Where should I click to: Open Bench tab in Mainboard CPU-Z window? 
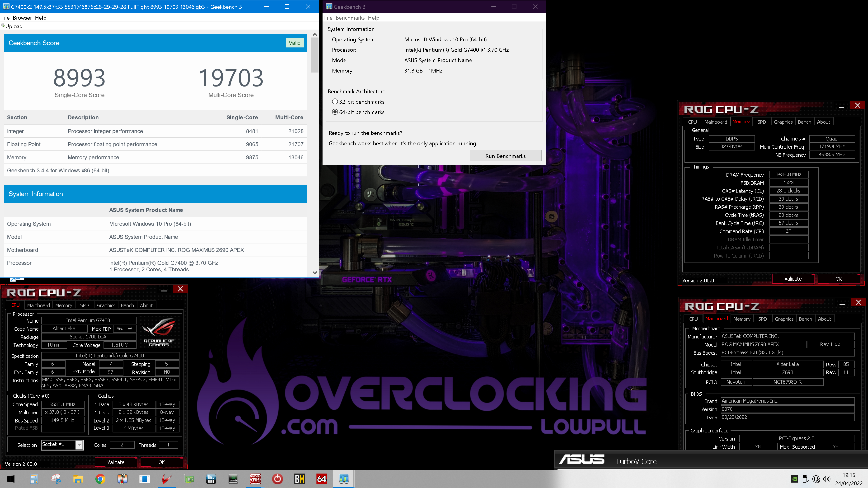[x=805, y=319]
